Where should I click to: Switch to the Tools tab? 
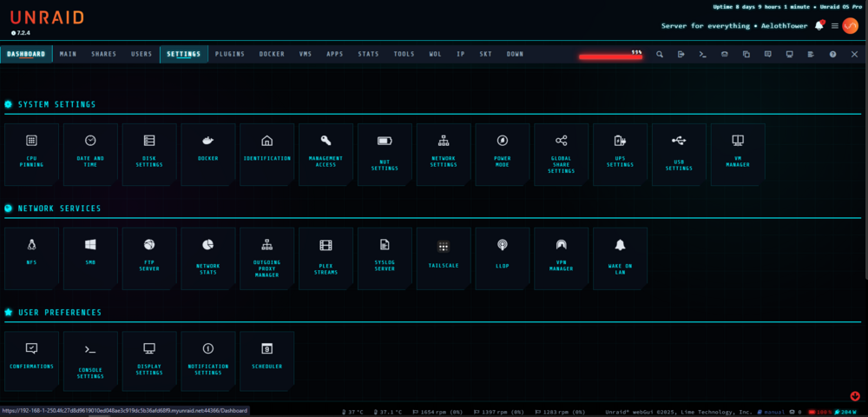[404, 54]
